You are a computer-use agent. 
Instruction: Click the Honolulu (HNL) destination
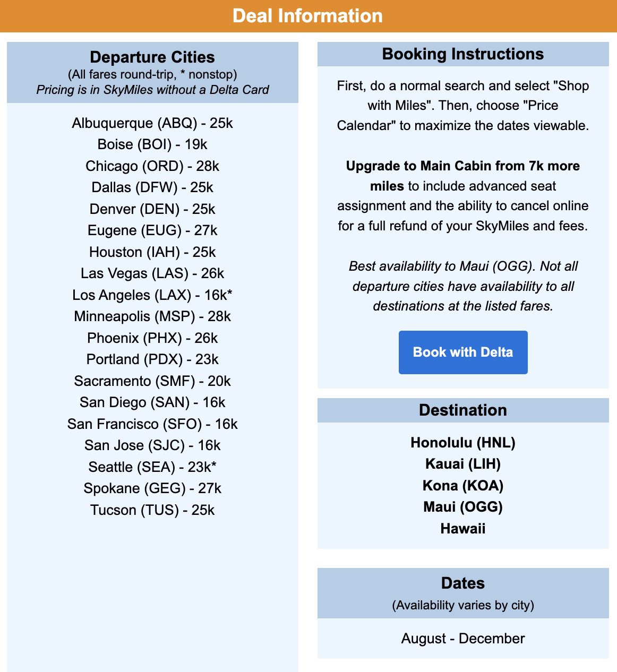(x=462, y=442)
